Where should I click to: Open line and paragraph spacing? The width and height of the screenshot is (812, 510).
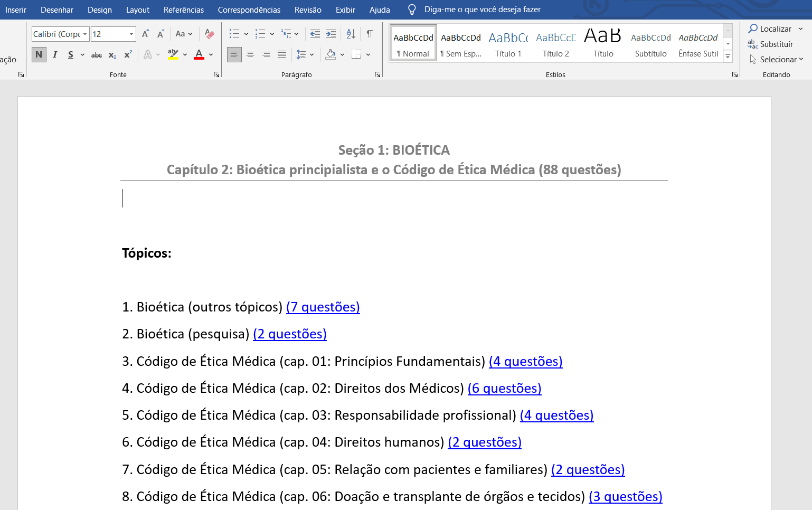[301, 54]
